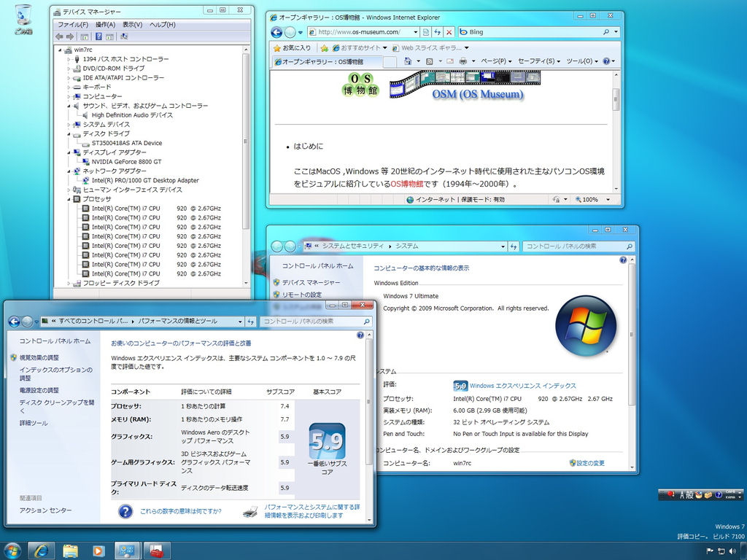
Task: Click IE Print icon
Action: coord(463,61)
